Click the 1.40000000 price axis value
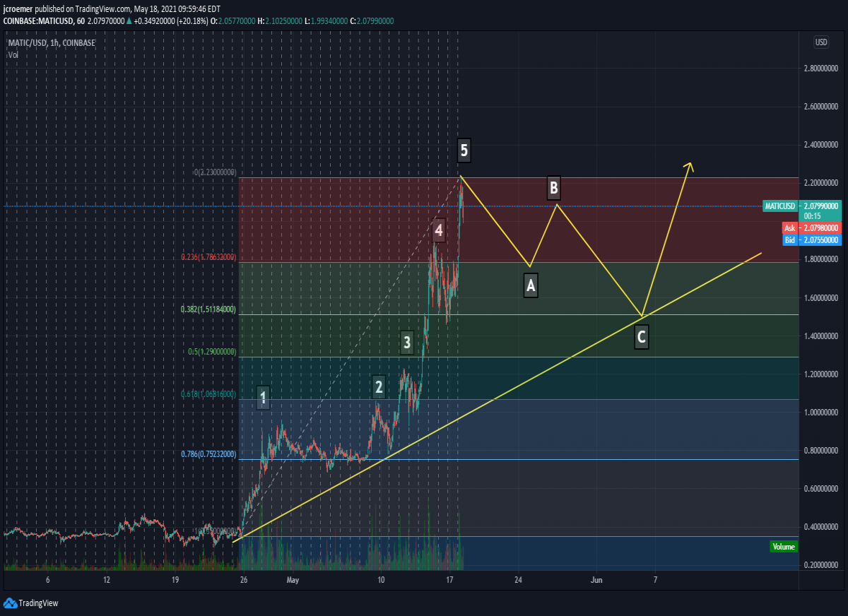The width and height of the screenshot is (848, 616). [x=820, y=336]
